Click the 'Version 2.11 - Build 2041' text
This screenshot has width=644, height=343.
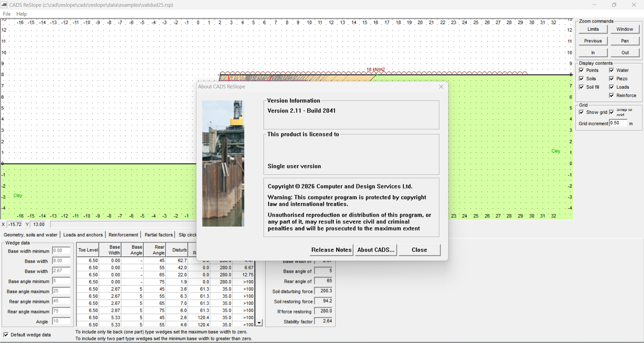click(302, 111)
